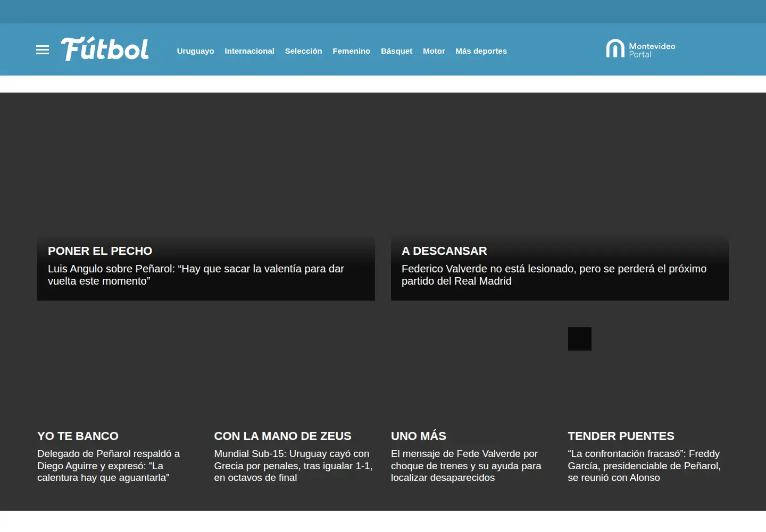This screenshot has height=532, width=766.
Task: Go to the Uruguayo section
Action: coord(195,51)
